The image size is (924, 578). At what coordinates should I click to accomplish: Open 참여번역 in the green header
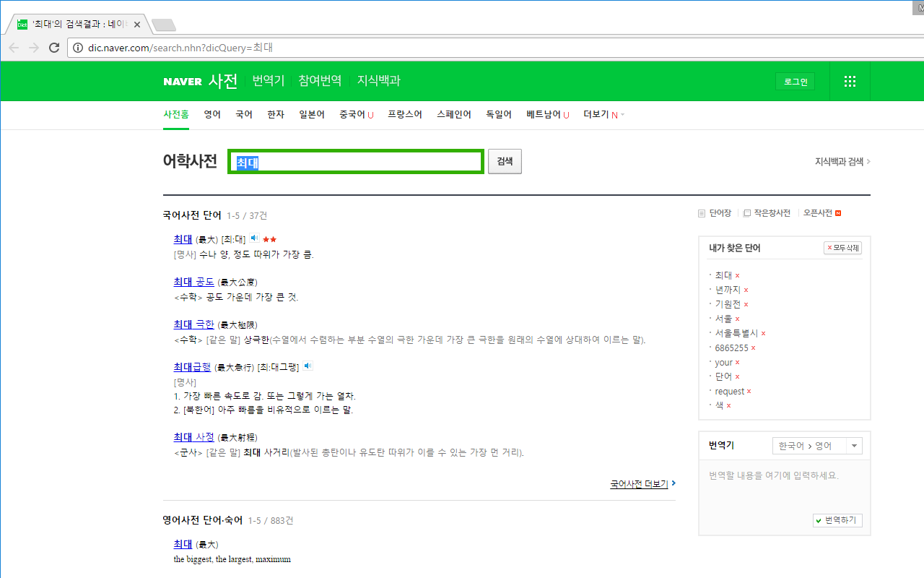tap(320, 81)
